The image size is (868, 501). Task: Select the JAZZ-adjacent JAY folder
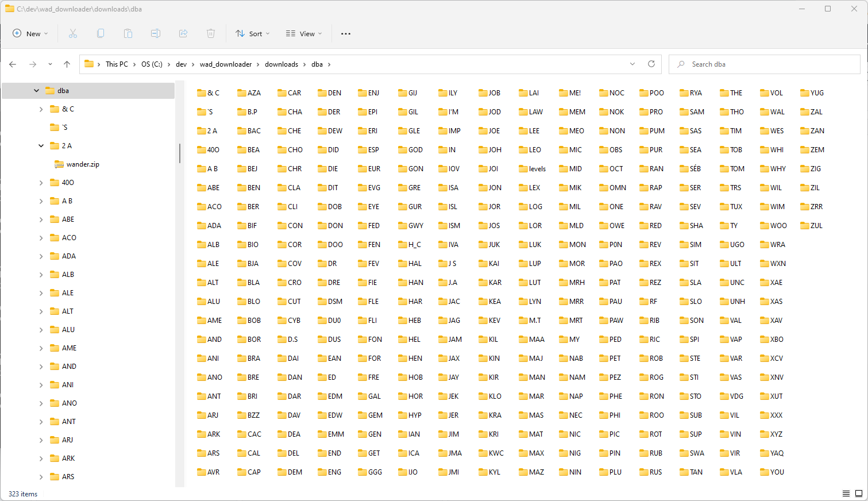[449, 377]
